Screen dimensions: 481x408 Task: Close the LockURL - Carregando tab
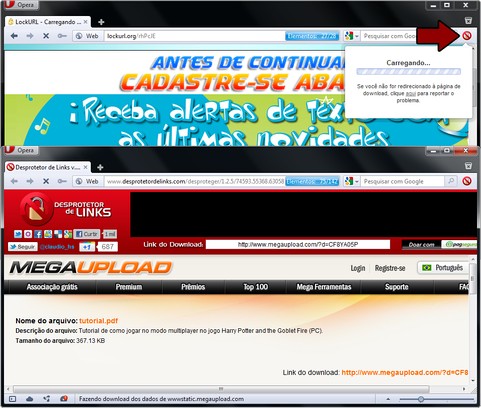[x=86, y=22]
